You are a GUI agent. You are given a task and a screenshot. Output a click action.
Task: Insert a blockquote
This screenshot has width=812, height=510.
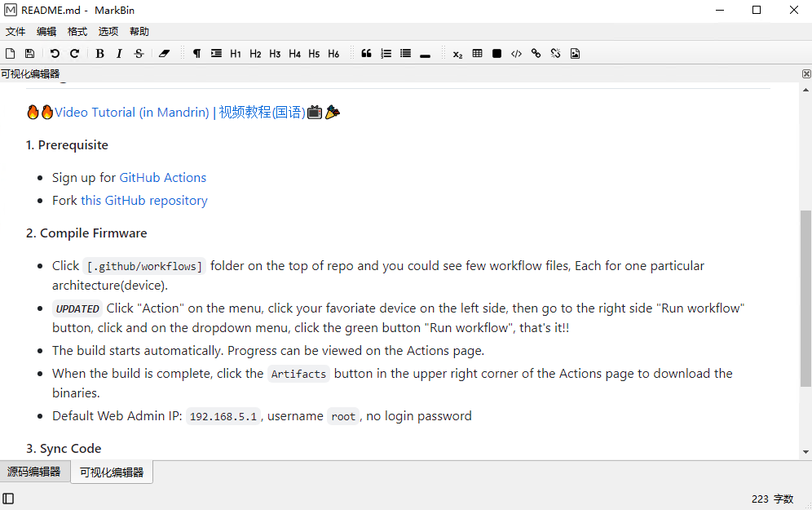click(366, 53)
